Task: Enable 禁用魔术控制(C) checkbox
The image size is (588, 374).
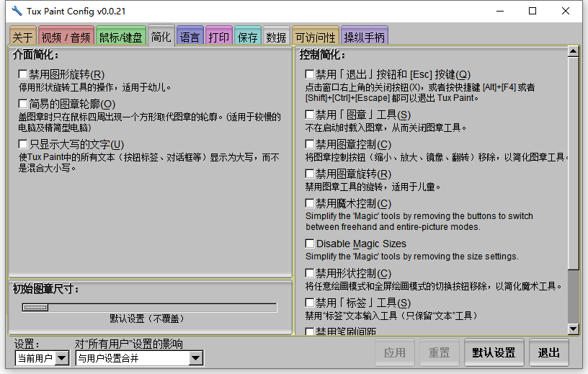Action: 310,203
